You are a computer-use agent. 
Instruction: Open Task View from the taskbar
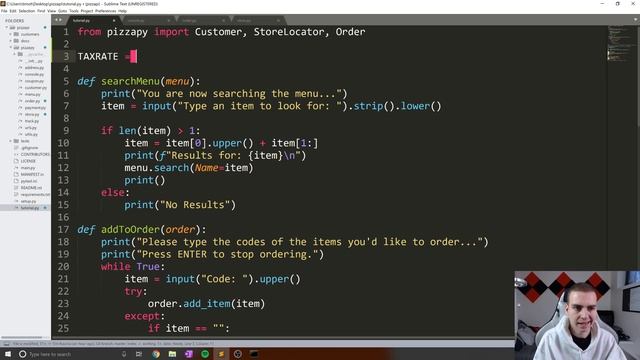139,354
